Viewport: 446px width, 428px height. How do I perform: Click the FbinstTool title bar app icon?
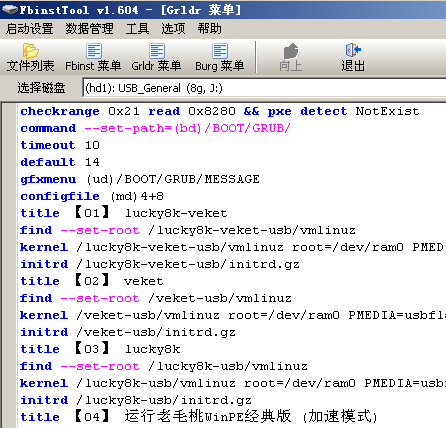9,10
